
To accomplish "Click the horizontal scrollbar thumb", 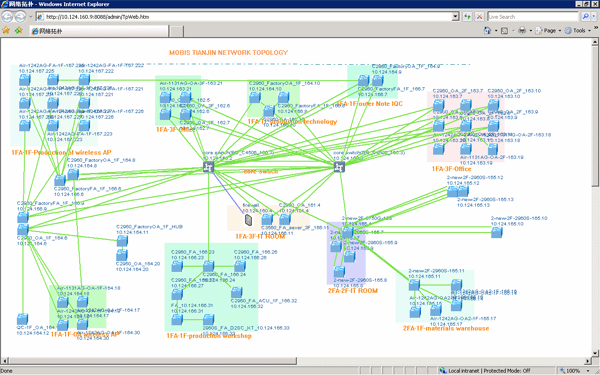I will coord(153,360).
